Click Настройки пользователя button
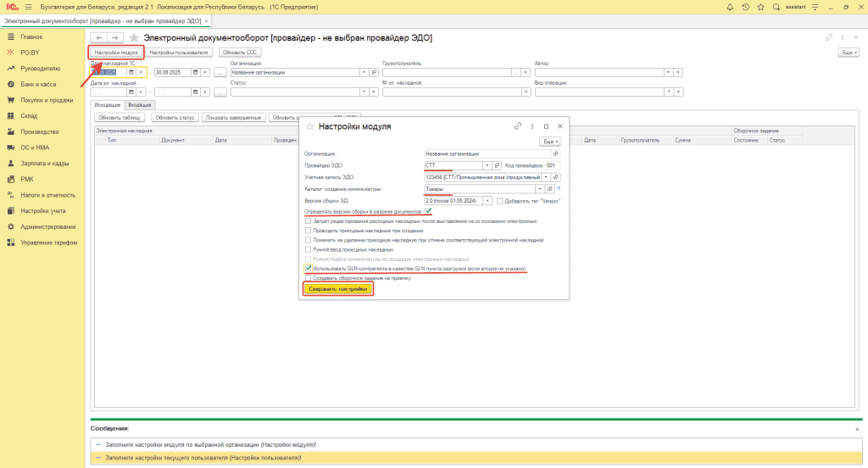Screen dimensions: 868x468 click(x=178, y=52)
